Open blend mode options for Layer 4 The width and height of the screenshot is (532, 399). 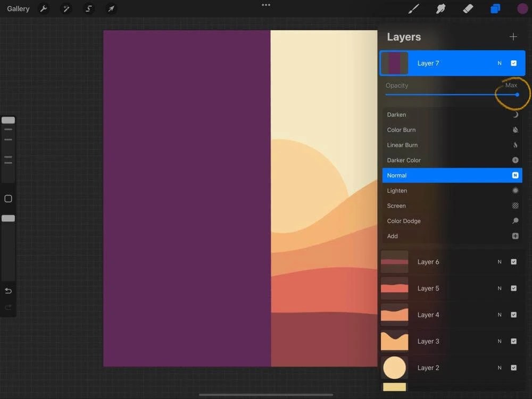(499, 315)
